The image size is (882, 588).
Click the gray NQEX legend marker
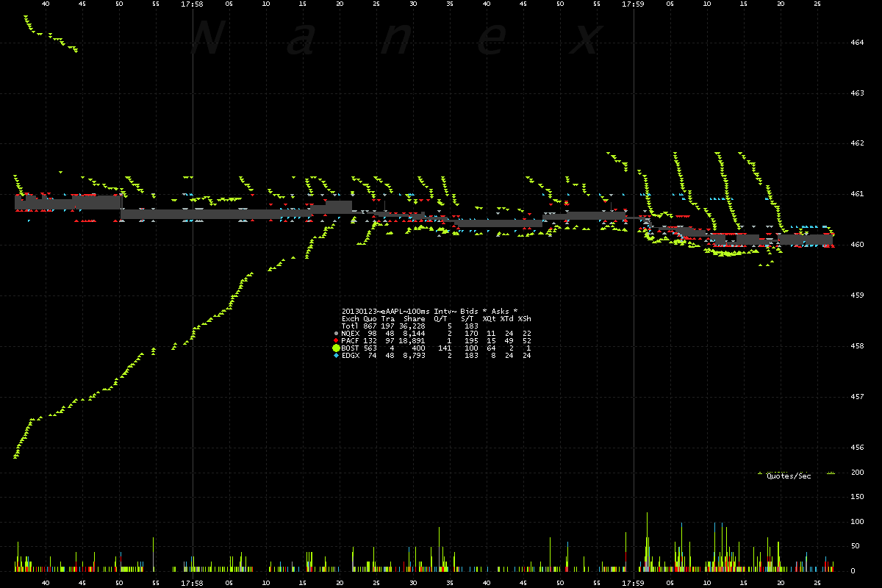(336, 334)
